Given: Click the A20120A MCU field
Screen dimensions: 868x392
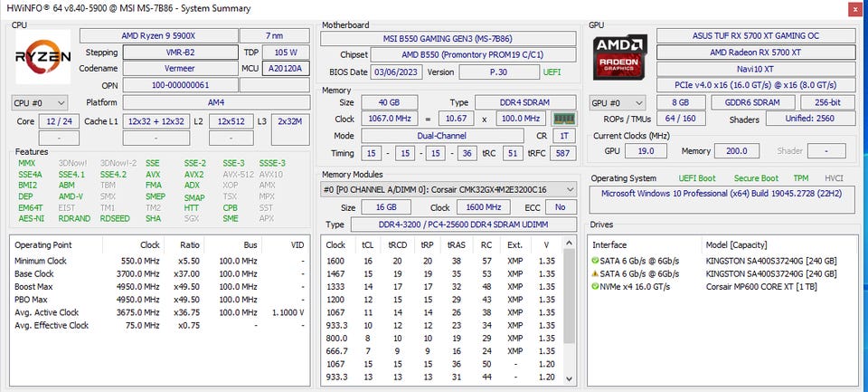Looking at the screenshot, I should (286, 69).
